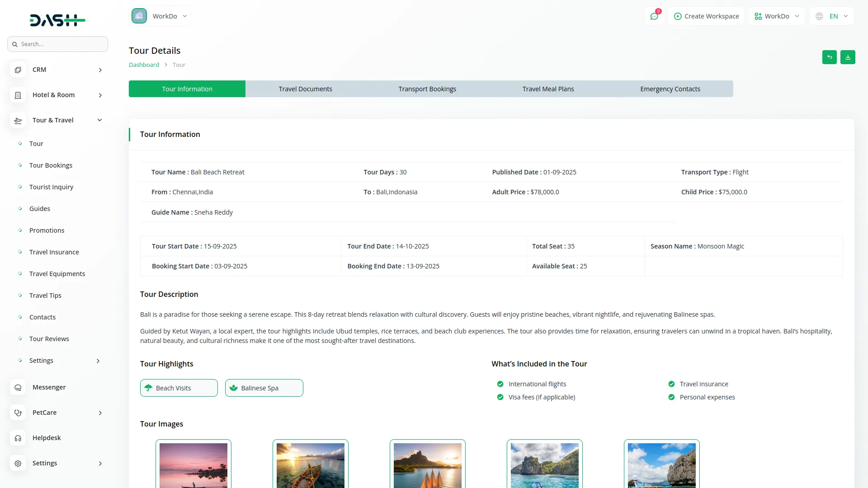This screenshot has width=868, height=488.
Task: Open the Emergency Contacts tab
Action: (x=670, y=89)
